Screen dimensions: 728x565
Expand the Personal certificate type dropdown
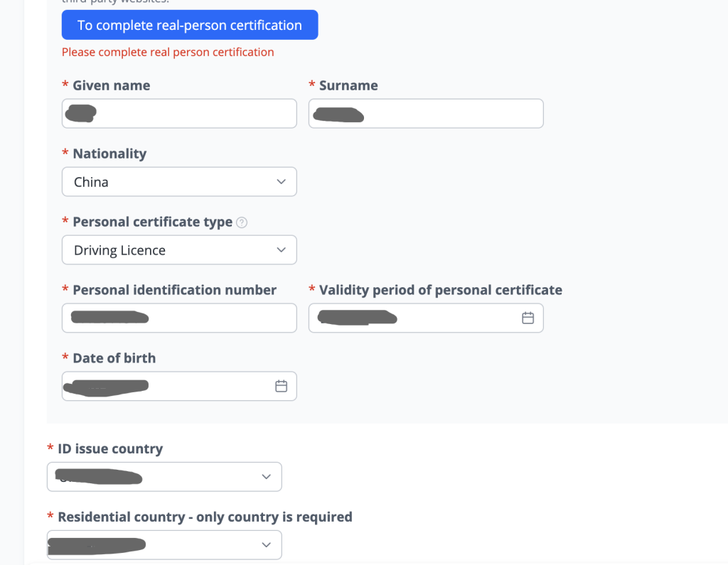point(179,249)
